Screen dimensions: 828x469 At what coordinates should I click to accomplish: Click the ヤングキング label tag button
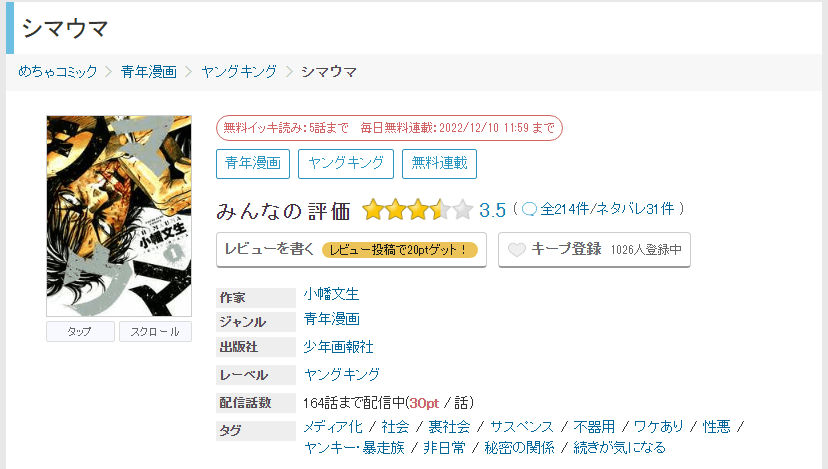tap(345, 164)
